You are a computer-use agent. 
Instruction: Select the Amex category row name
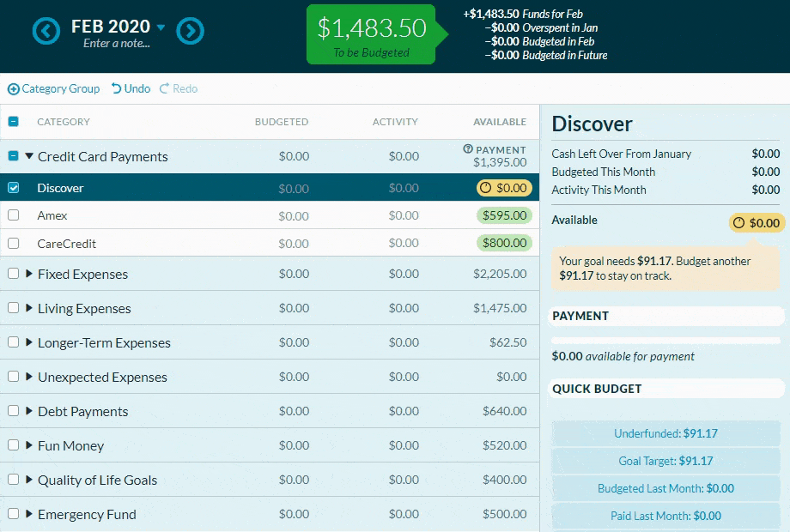(x=52, y=215)
